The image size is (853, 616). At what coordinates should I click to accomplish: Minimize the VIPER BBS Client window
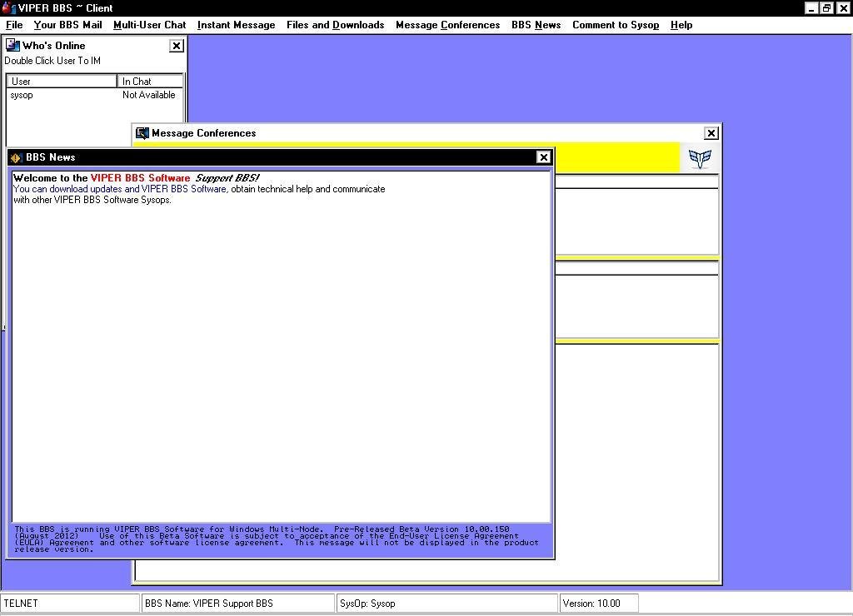pos(811,8)
